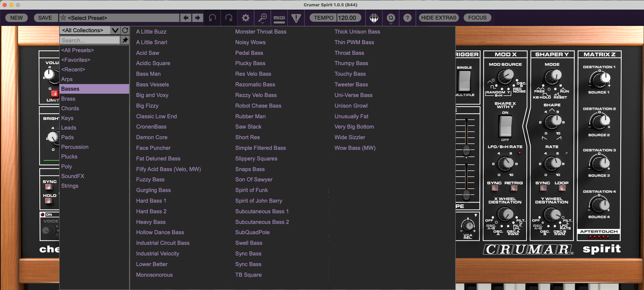Viewport: 644px width, 290px height.
Task: Go to the previous preset with left arrow
Action: click(x=186, y=18)
